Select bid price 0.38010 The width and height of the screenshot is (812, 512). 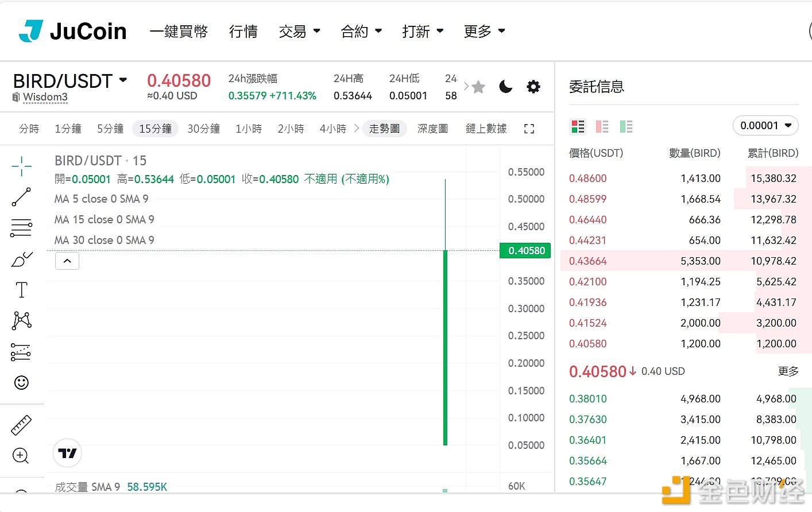tap(587, 398)
